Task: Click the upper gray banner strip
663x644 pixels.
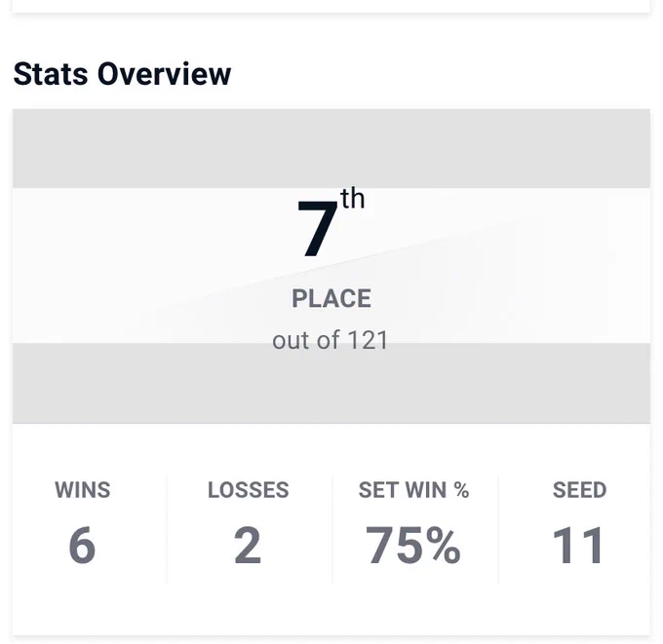Action: pos(331,148)
